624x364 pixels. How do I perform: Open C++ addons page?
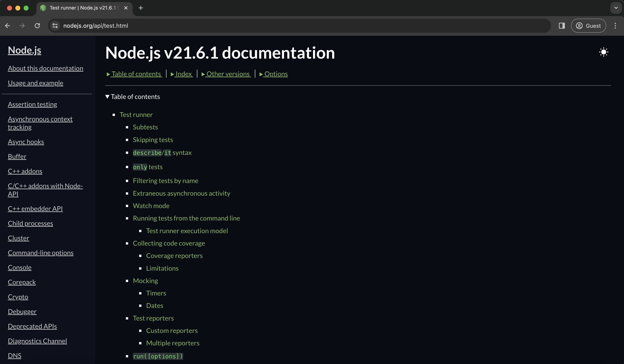click(25, 171)
